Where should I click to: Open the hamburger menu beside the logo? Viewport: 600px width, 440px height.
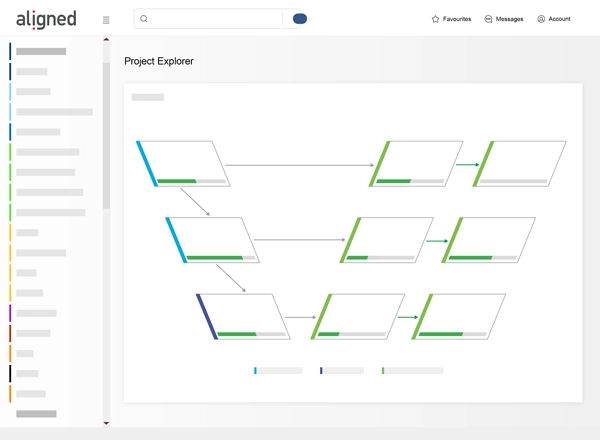coord(106,19)
